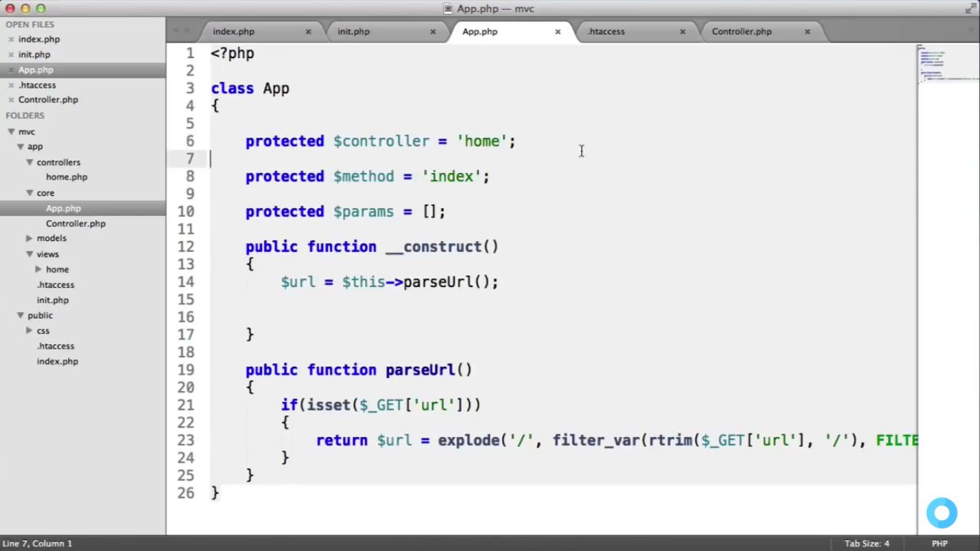Click the <?php opening tag
Image resolution: width=980 pixels, height=551 pixels.
pyautogui.click(x=232, y=54)
